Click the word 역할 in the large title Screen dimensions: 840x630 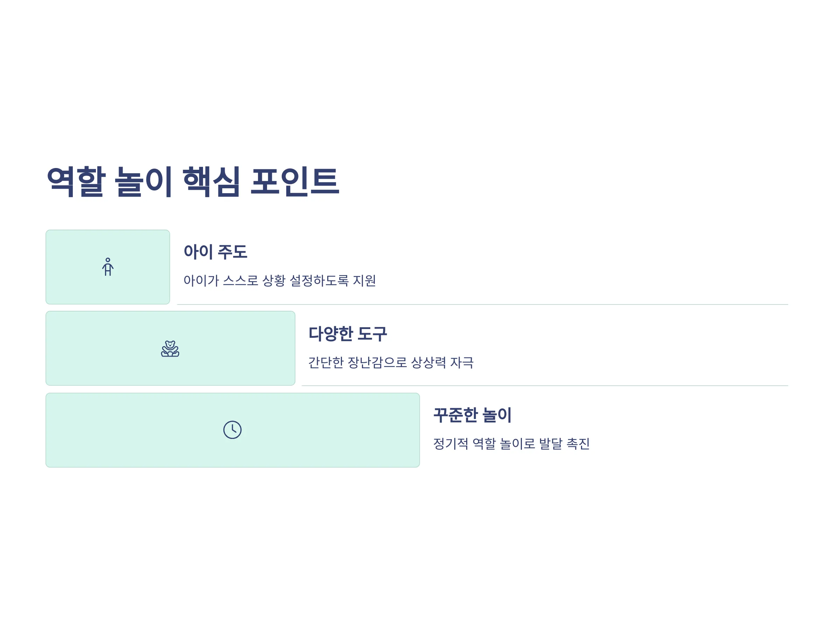point(76,181)
